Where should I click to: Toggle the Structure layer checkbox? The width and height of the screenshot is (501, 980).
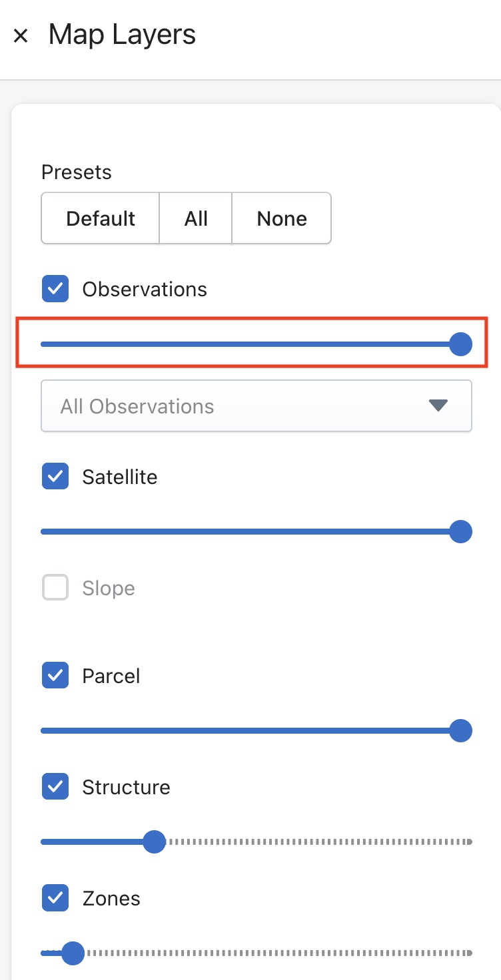point(55,787)
